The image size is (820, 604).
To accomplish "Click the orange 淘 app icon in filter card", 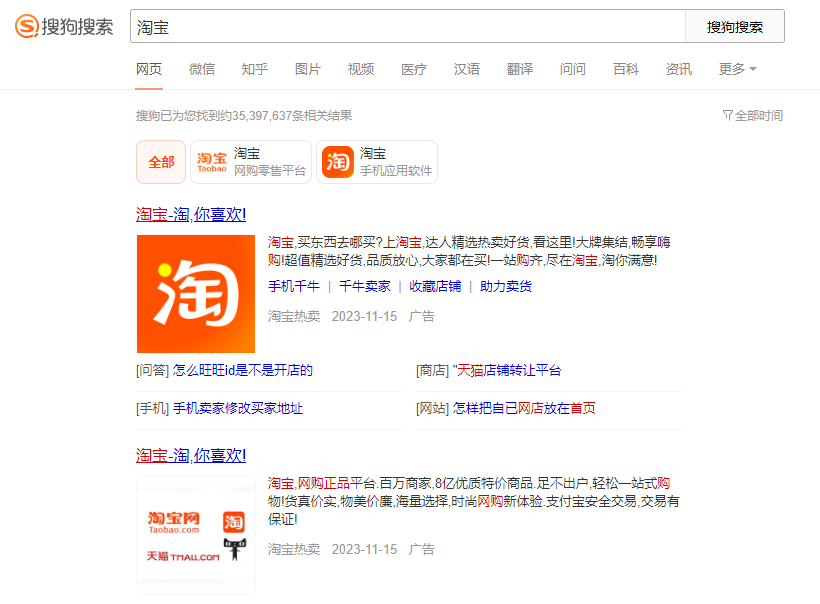I will [338, 162].
